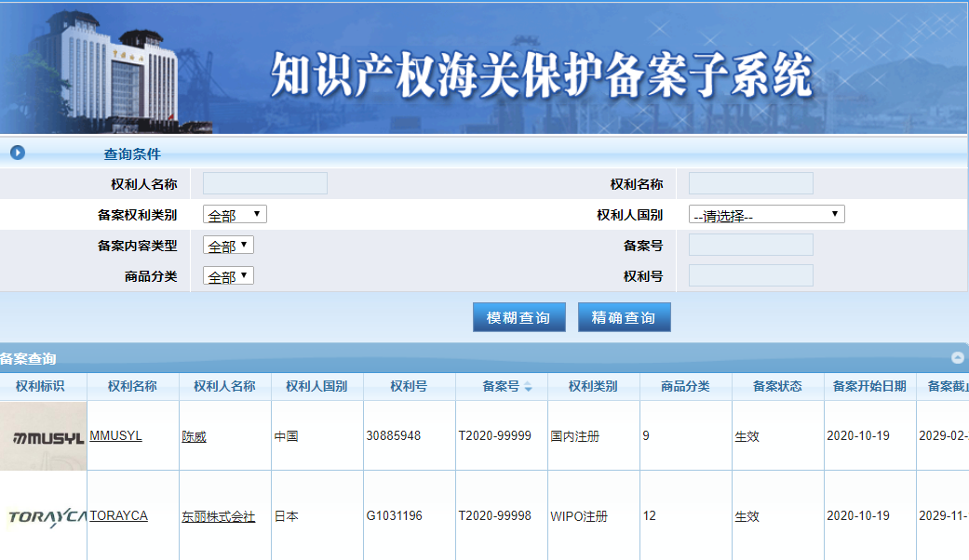The height and width of the screenshot is (560, 969).
Task: Open the 备案权利类别 dropdown
Action: coord(235,215)
